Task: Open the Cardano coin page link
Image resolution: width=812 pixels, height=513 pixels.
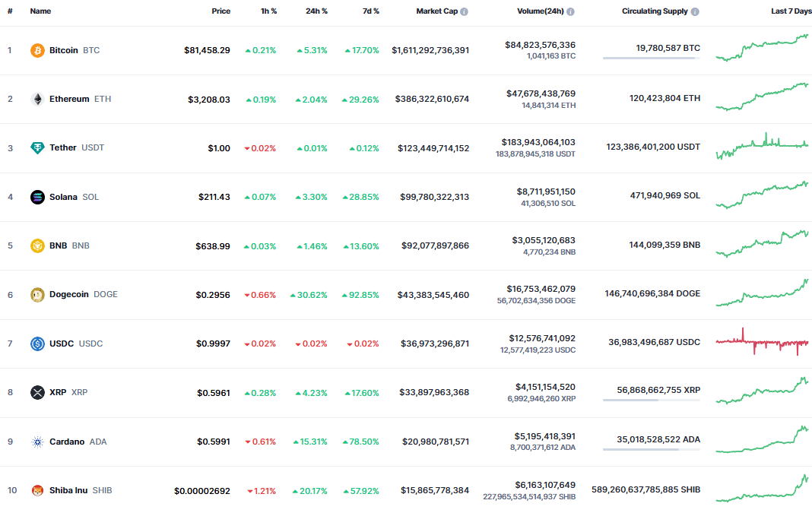Action: coord(67,442)
